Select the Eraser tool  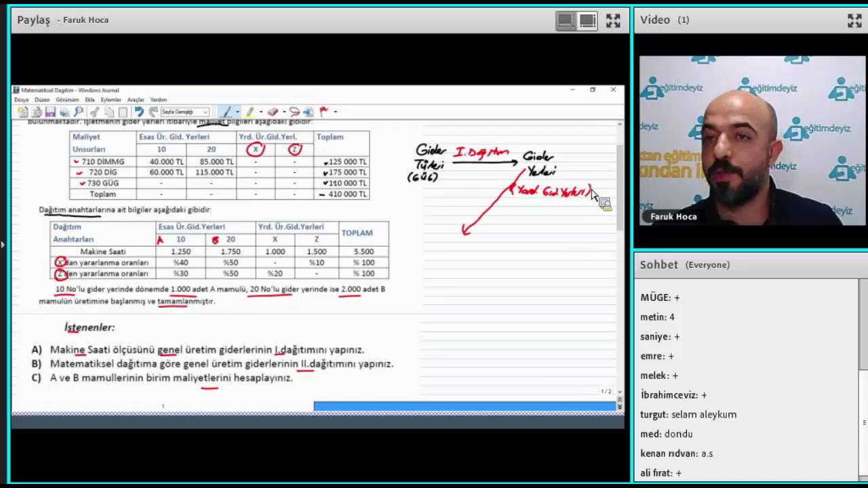(273, 112)
